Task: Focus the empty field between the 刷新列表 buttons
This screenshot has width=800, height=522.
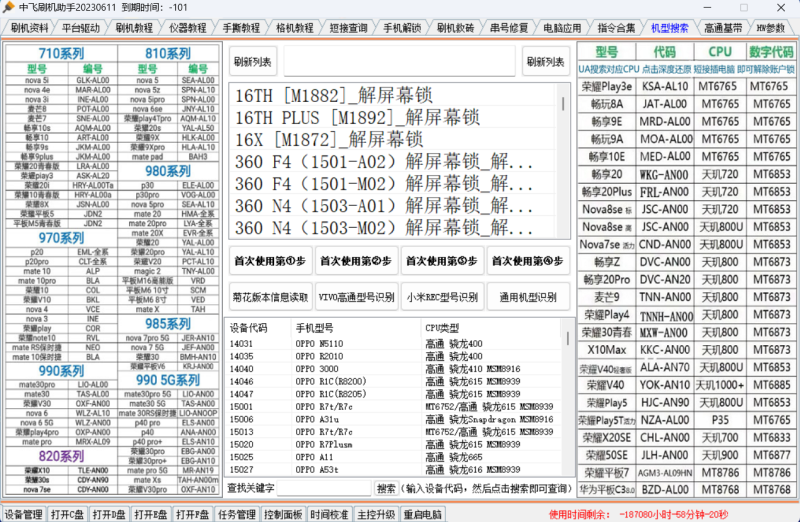Action: tap(399, 61)
